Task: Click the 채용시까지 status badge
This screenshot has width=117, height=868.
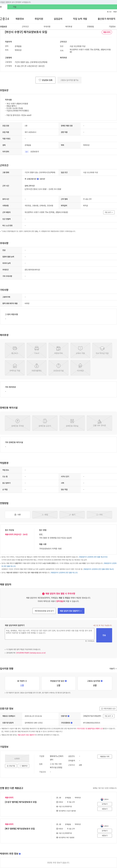Action: pyautogui.click(x=107, y=32)
